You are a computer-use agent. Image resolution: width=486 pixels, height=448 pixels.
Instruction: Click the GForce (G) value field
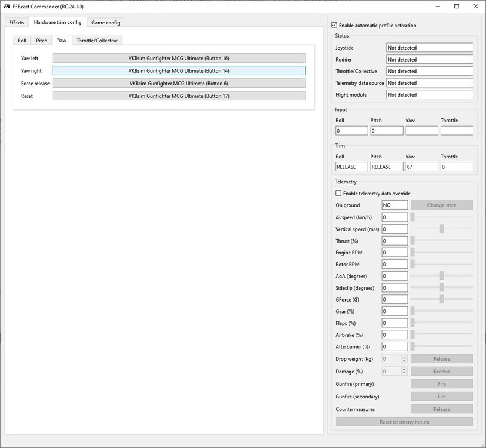(x=395, y=300)
